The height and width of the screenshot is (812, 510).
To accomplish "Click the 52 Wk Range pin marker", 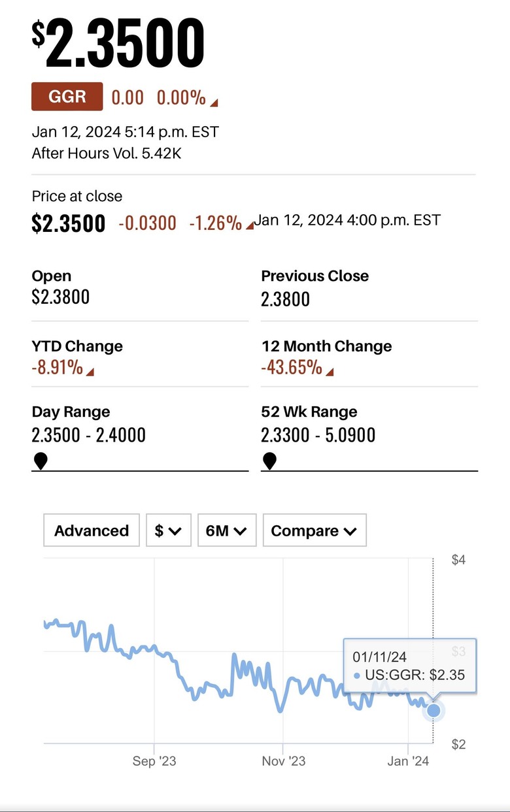I will (x=269, y=462).
